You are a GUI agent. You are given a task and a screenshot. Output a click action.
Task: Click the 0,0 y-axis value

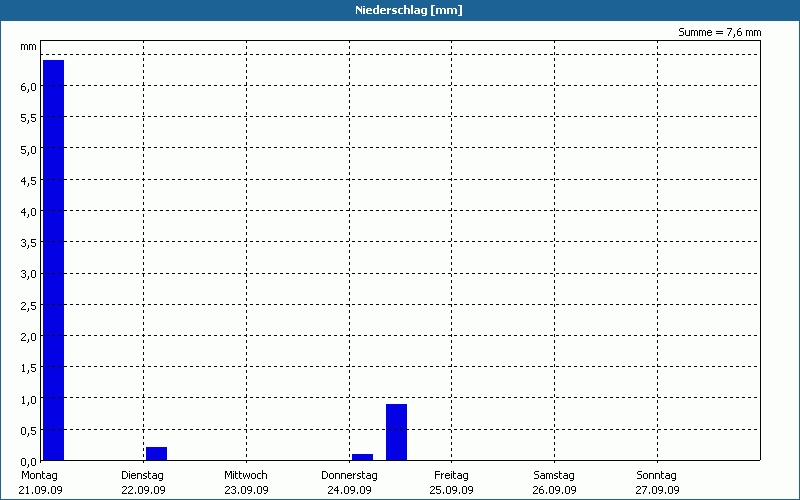coord(29,462)
